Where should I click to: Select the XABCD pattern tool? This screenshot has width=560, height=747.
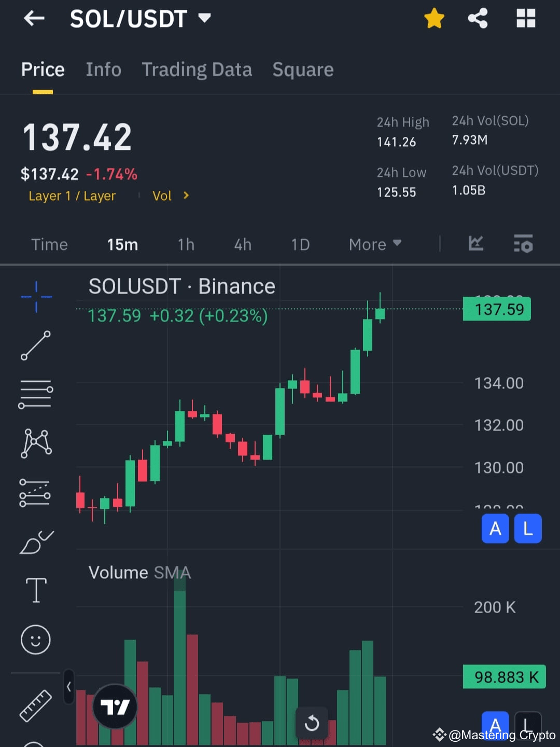coord(36,442)
